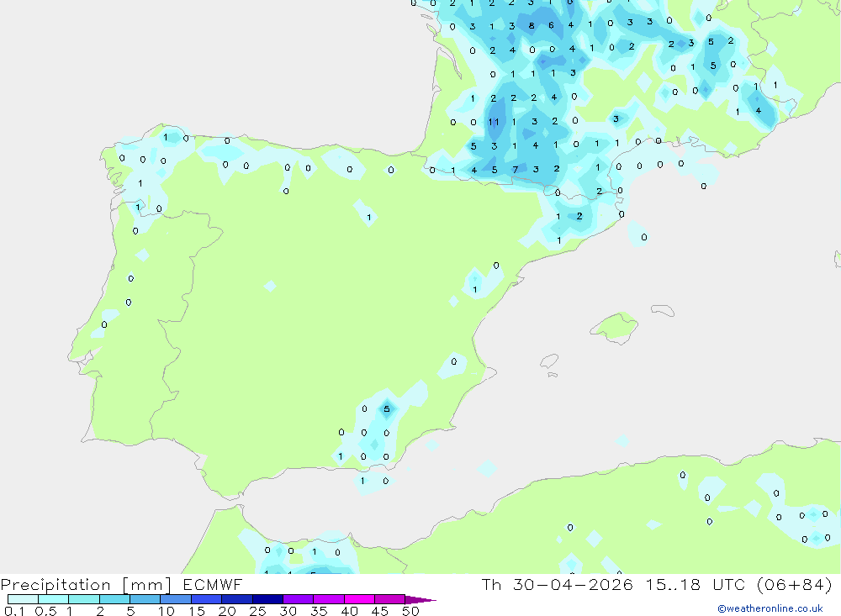The height and width of the screenshot is (616, 841).
Task: Click the 30–35 mm purple swatch
Action: click(299, 599)
